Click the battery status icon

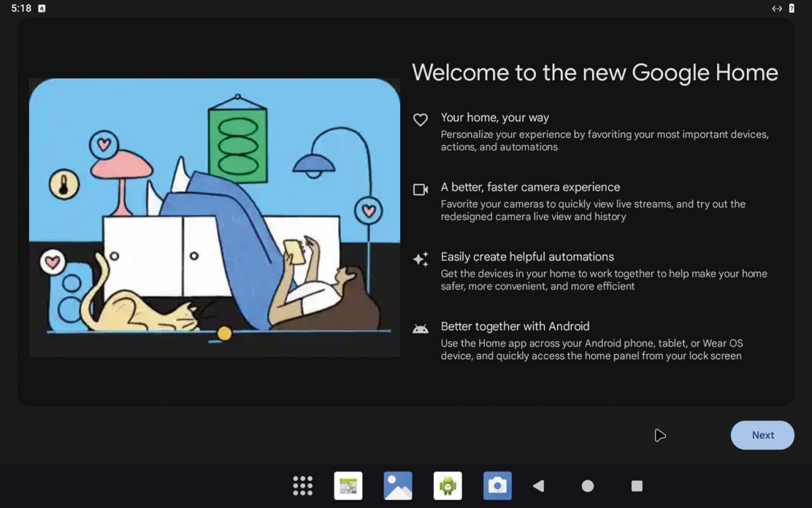tap(792, 9)
